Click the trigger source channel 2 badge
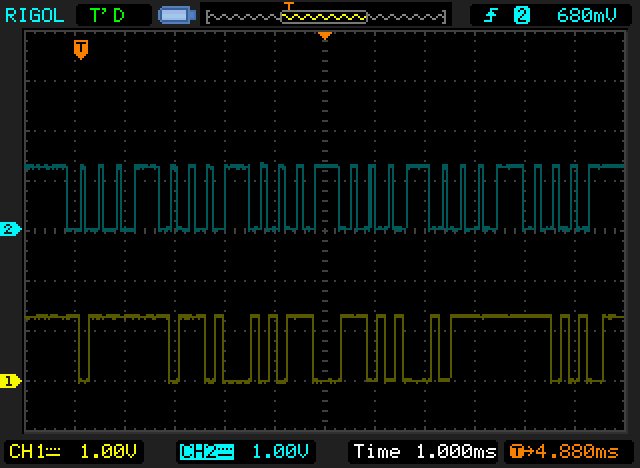Viewport: 640px width, 468px height. [x=522, y=16]
